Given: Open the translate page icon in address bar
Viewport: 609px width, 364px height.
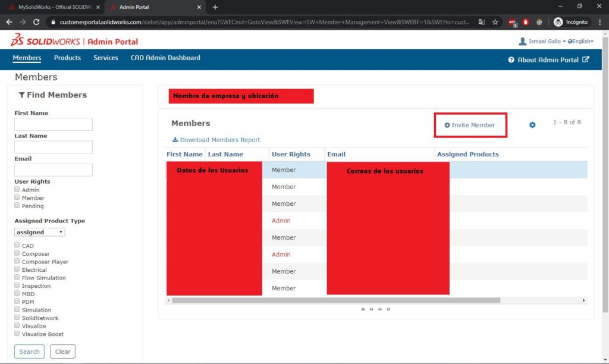Looking at the screenshot, I should [x=482, y=22].
